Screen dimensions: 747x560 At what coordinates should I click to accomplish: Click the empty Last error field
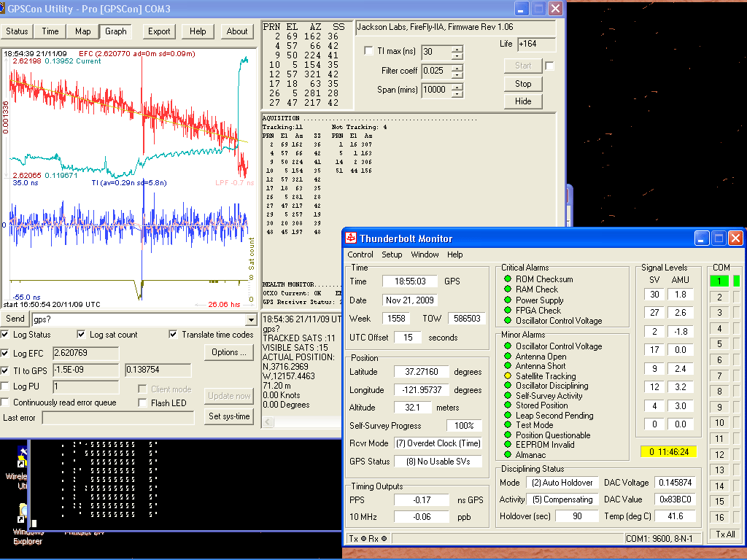tap(118, 418)
